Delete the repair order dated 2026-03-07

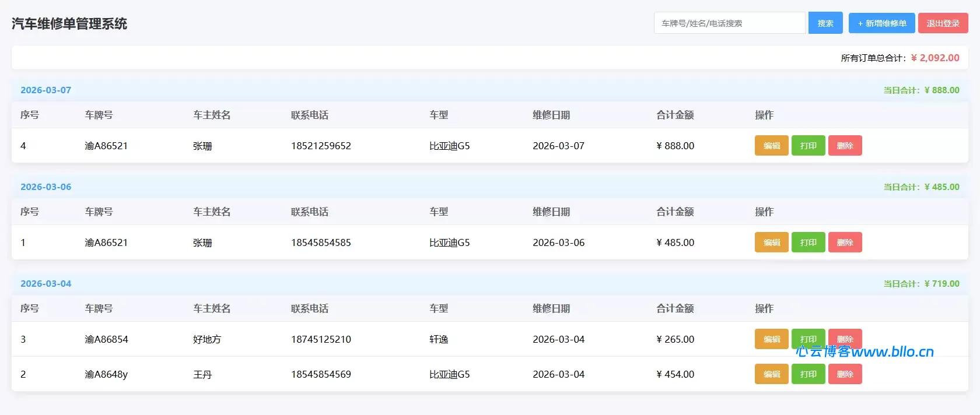(845, 146)
